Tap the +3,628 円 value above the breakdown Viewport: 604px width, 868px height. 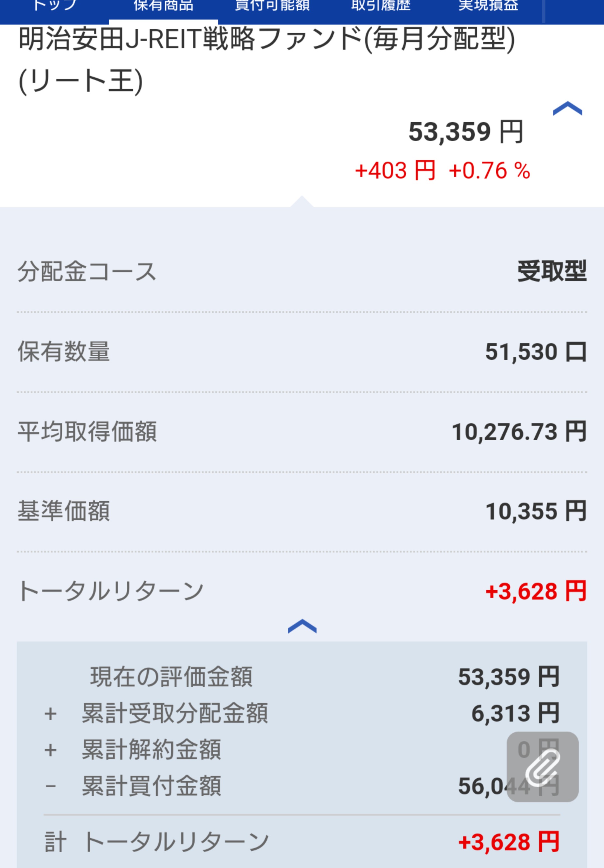535,591
